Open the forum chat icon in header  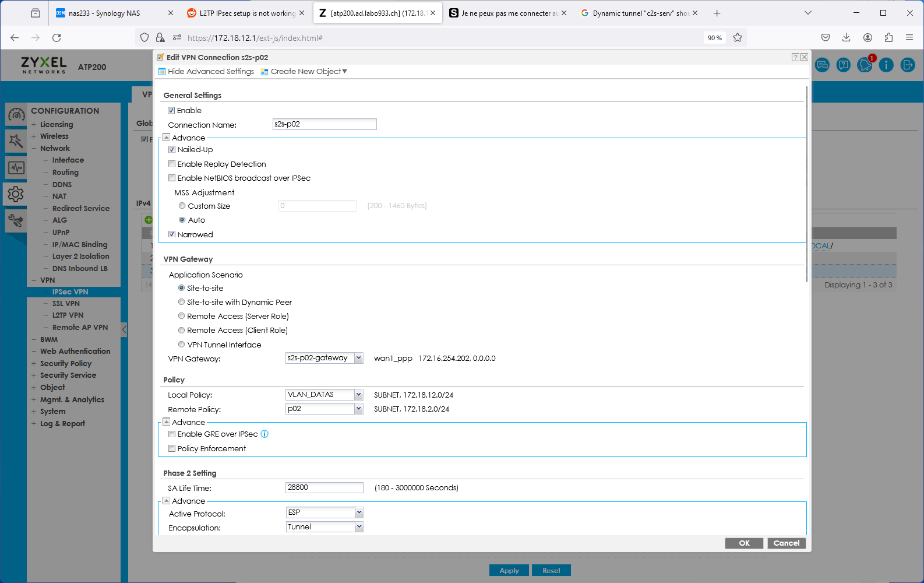(822, 65)
